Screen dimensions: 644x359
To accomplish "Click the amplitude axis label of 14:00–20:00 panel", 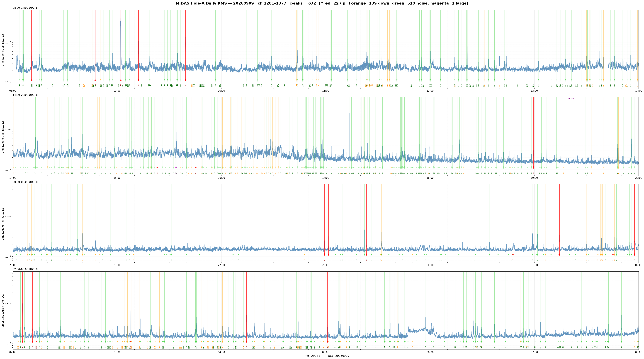I will pyautogui.click(x=3, y=136).
